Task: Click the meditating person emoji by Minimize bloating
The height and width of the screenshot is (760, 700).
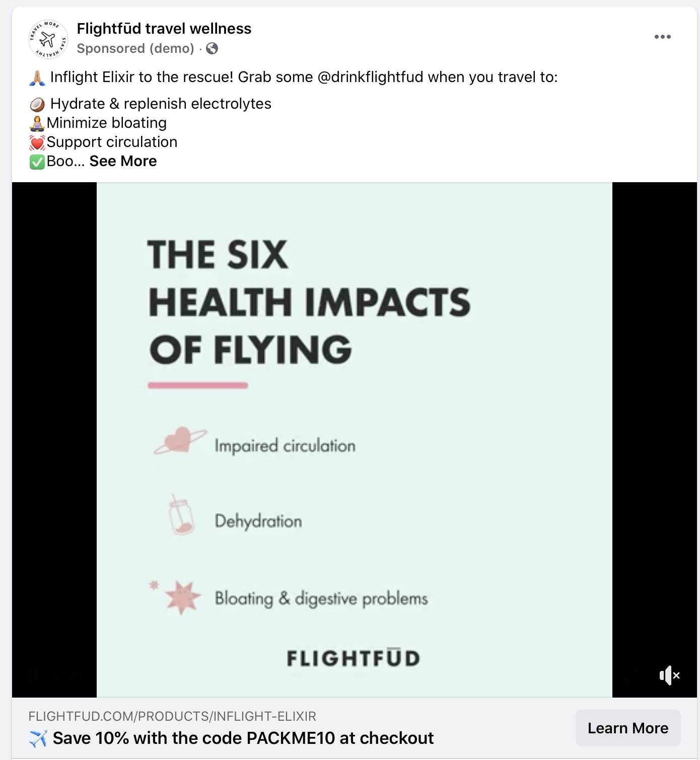Action: click(37, 123)
